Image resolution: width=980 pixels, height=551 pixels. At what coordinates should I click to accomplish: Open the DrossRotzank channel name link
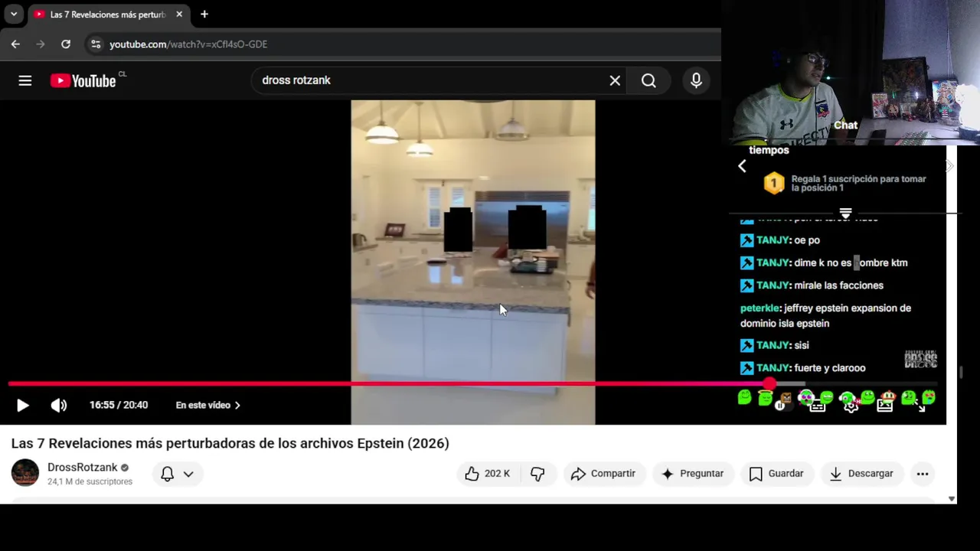coord(83,468)
